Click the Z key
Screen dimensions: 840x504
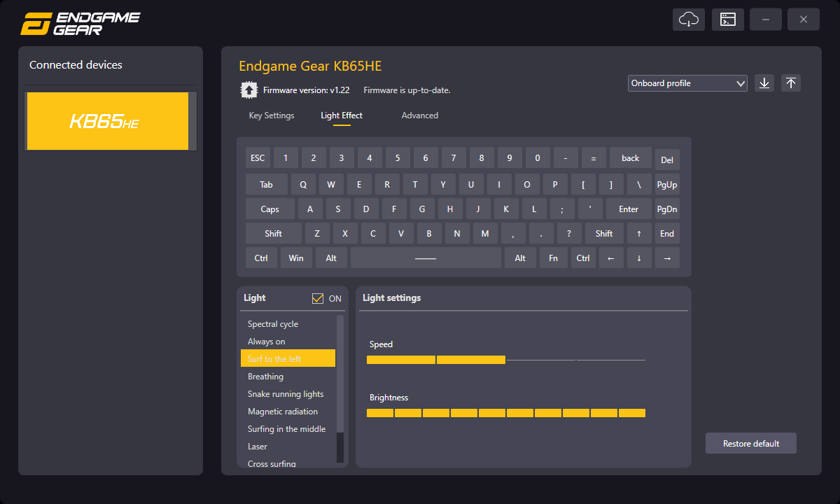pos(317,234)
